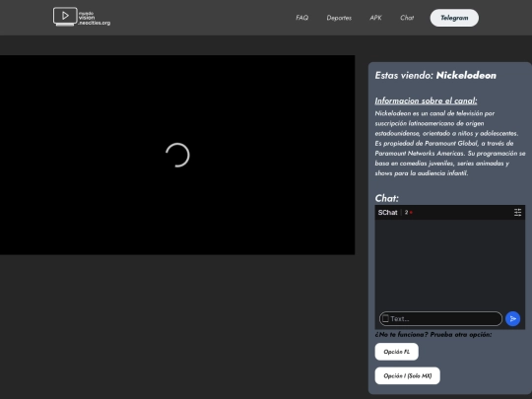Click the Telegram button
The height and width of the screenshot is (399, 532).
pos(454,18)
